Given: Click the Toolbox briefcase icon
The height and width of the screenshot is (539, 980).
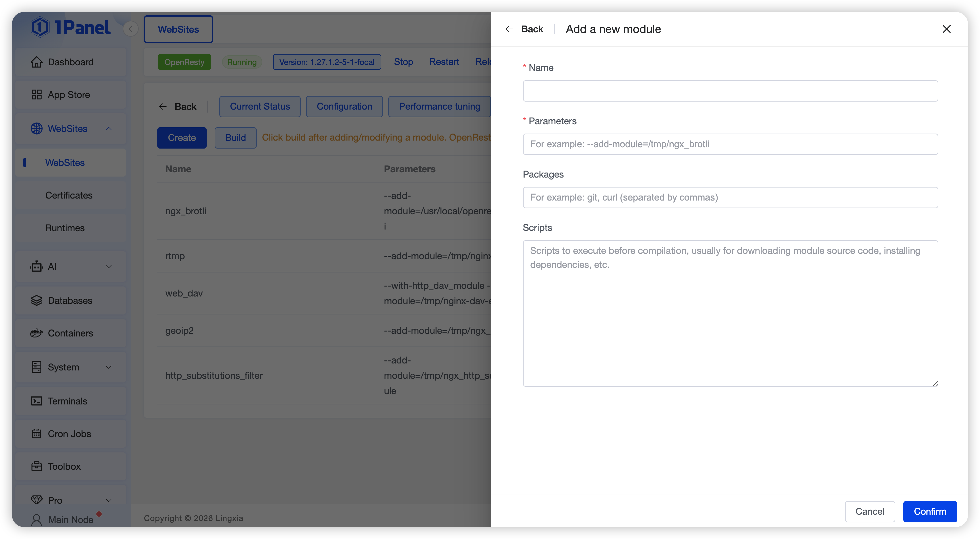Looking at the screenshot, I should click(37, 466).
